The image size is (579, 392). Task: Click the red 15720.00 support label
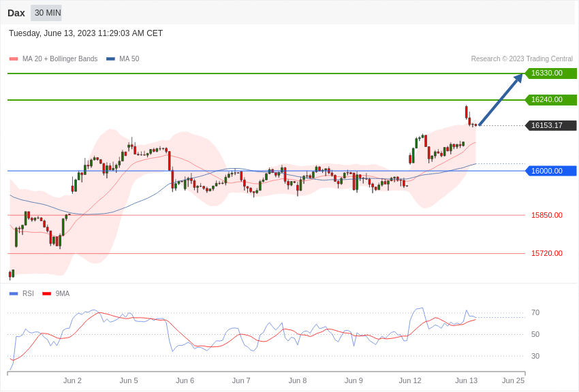pyautogui.click(x=546, y=253)
